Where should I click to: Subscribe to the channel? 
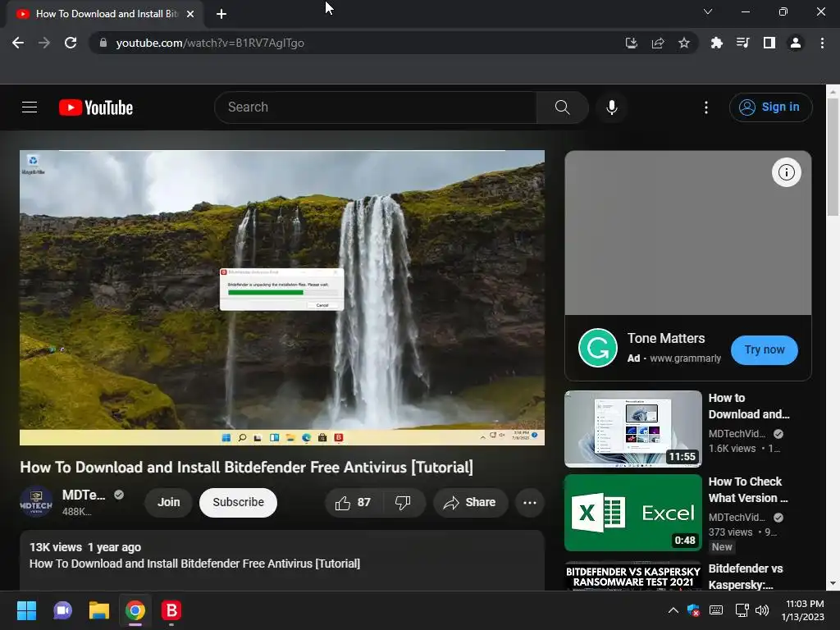(239, 503)
